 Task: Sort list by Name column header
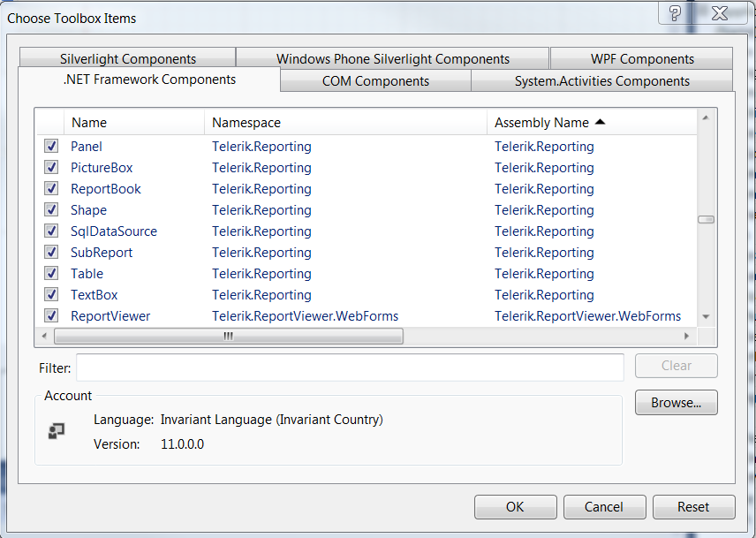click(x=132, y=123)
